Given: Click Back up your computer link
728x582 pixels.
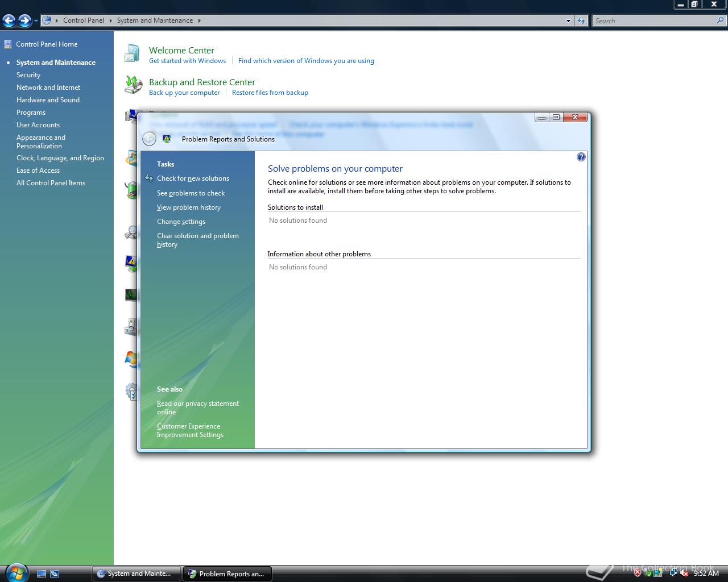Looking at the screenshot, I should tap(184, 93).
